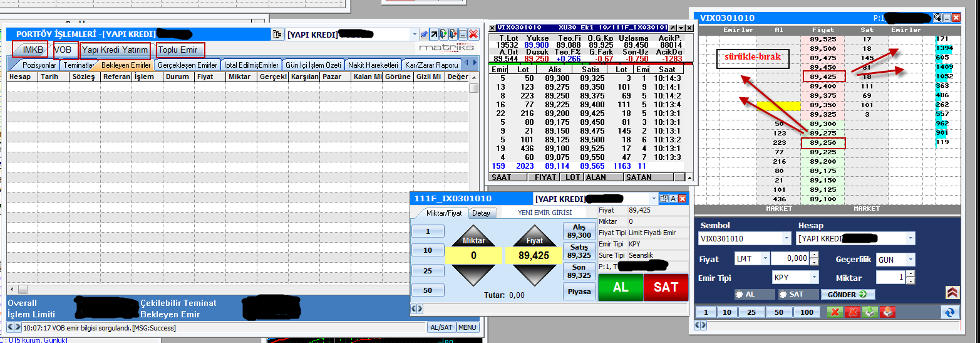Open the account dropdown in the 111F_IX0301010 order window
This screenshot has height=343, width=980.
pos(654,198)
